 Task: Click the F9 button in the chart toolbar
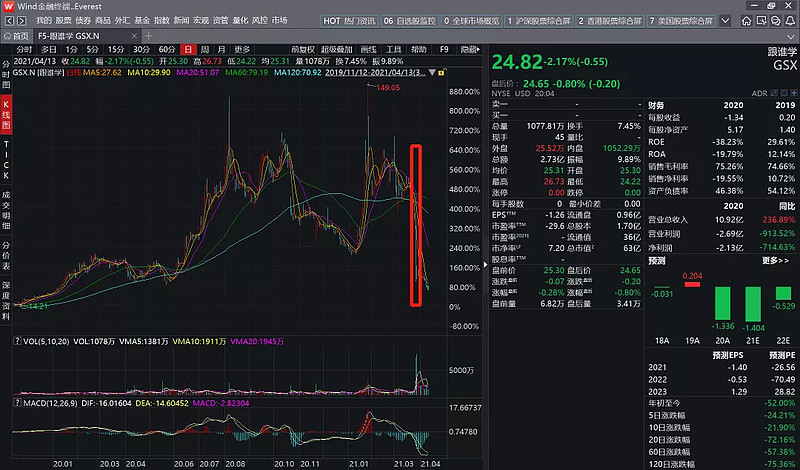point(444,50)
